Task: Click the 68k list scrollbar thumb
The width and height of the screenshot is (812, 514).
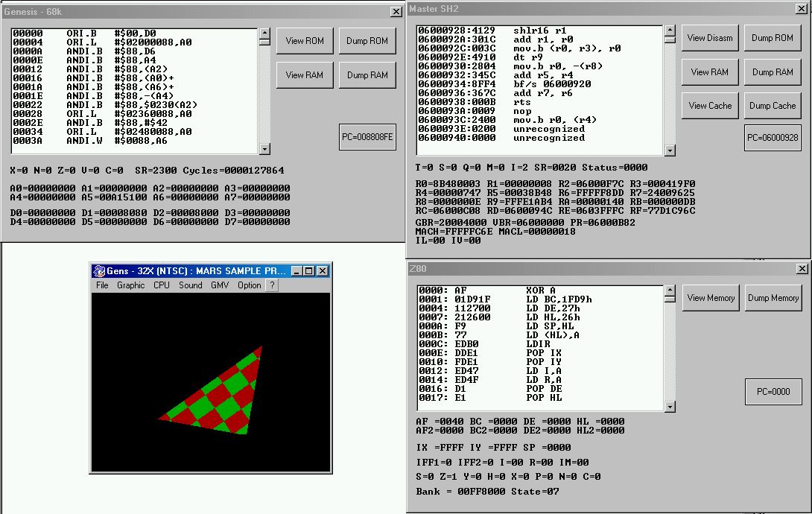Action: pyautogui.click(x=264, y=42)
